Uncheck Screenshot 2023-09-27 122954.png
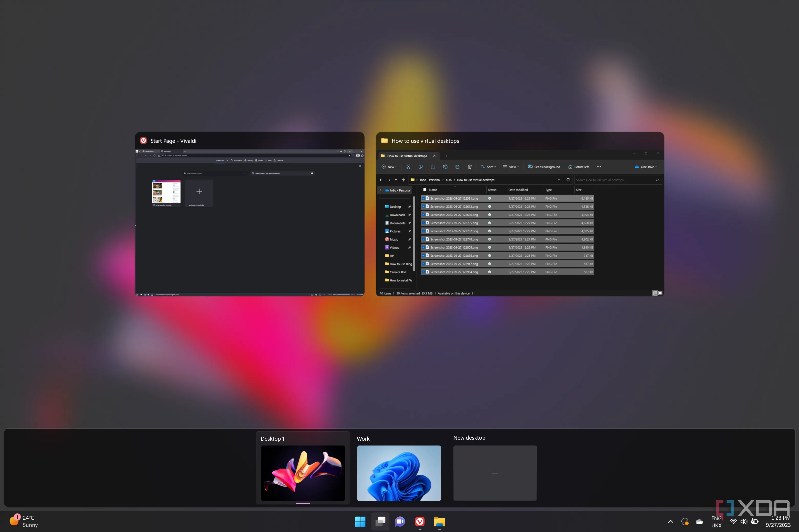This screenshot has width=799, height=532. point(423,272)
